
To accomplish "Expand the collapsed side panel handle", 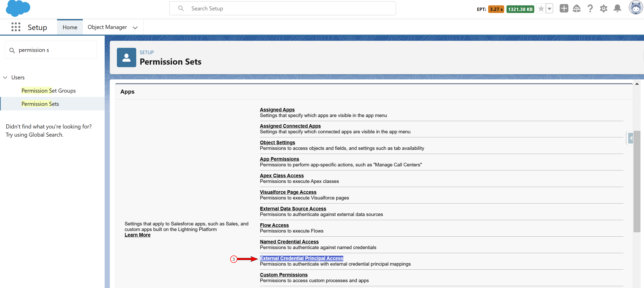I will pyautogui.click(x=630, y=138).
